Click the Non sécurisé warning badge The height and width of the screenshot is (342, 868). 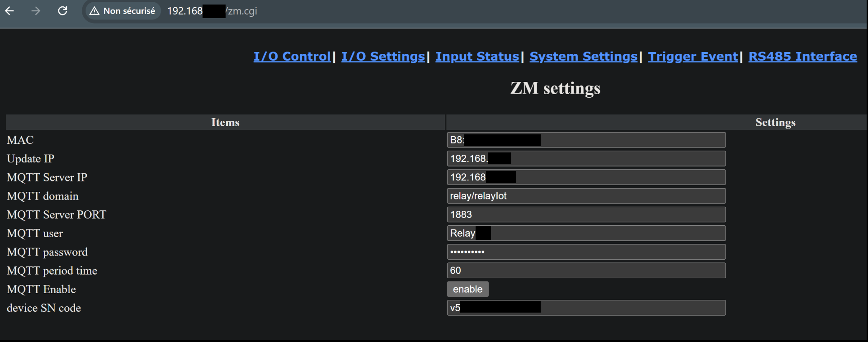123,11
